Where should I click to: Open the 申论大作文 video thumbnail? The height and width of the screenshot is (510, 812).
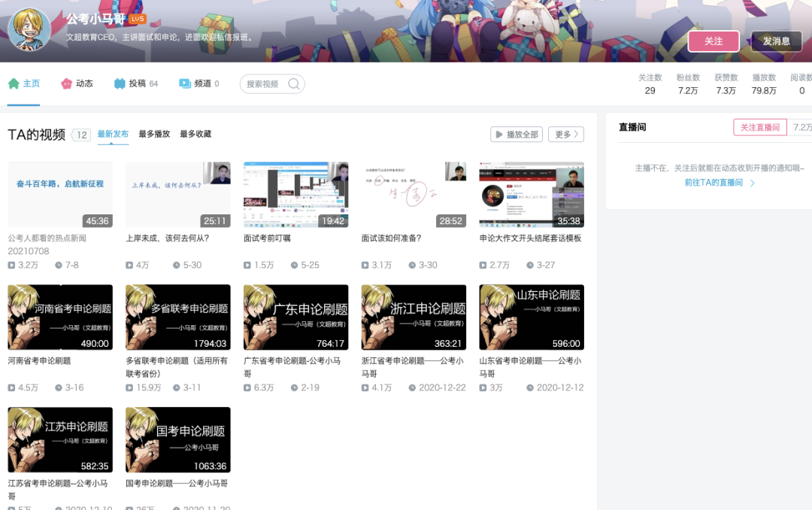point(532,194)
